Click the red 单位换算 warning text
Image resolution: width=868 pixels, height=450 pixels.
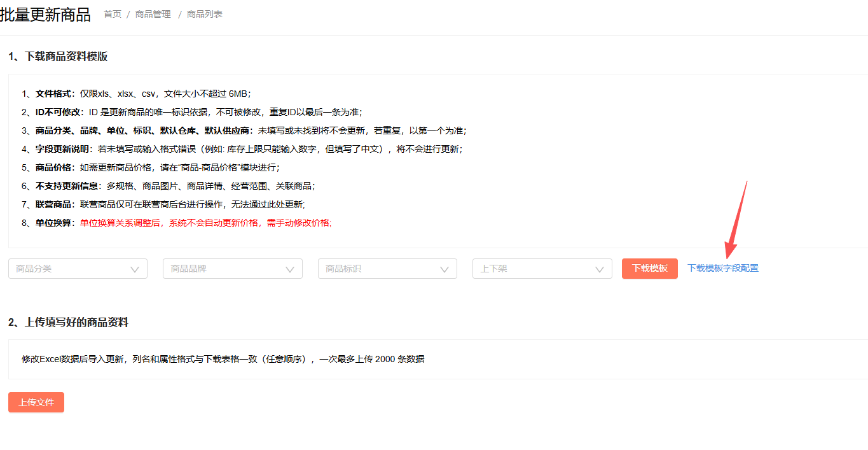(x=206, y=223)
